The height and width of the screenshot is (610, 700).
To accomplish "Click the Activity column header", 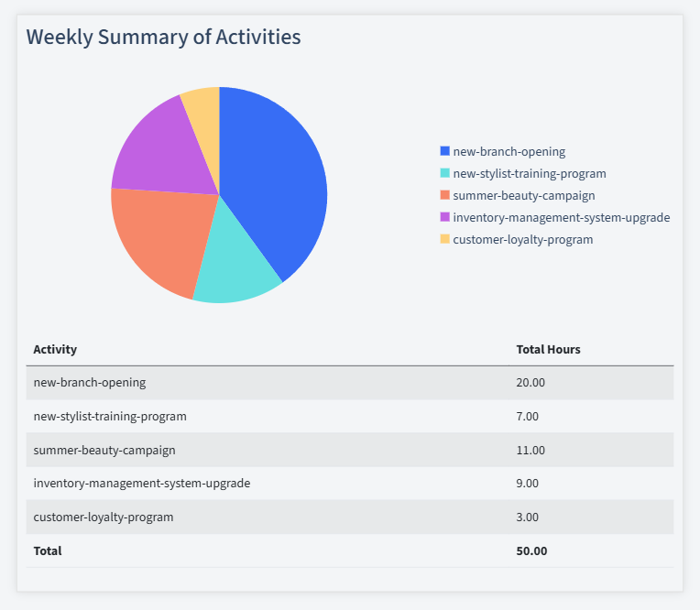I will 55,349.
